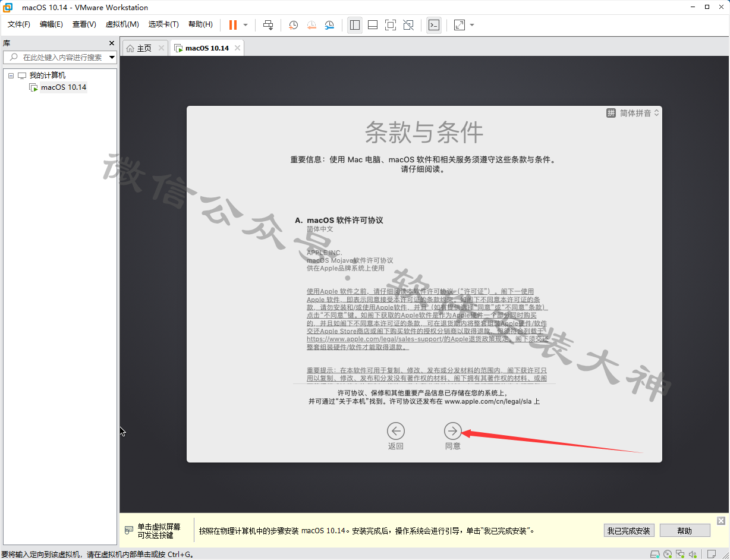Enter full screen mode icon
730x560 pixels.
391,25
